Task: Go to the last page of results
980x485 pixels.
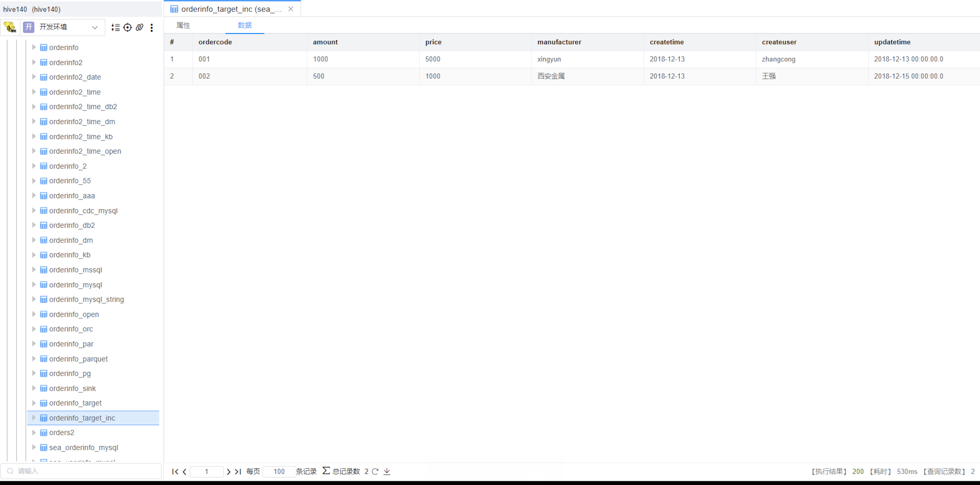Action: (238, 472)
